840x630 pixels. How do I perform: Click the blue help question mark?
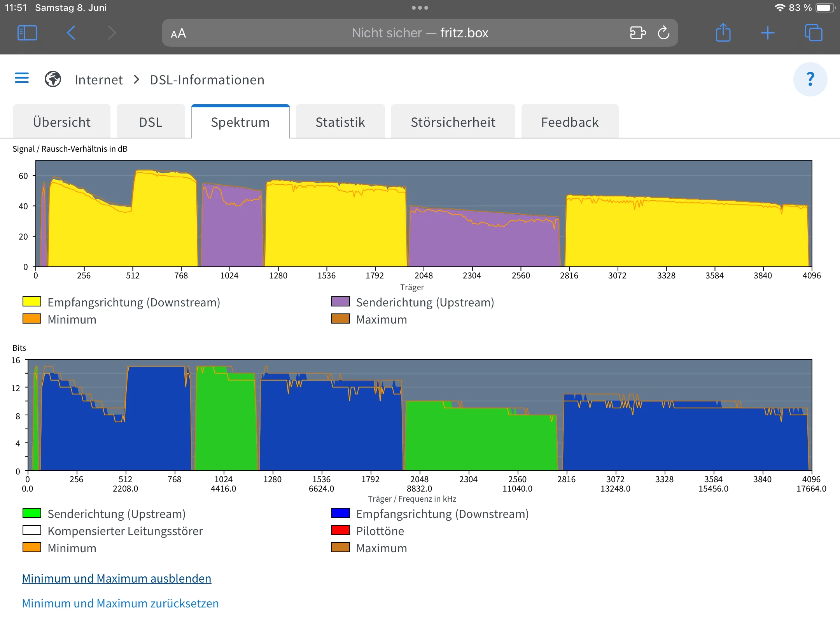point(810,79)
